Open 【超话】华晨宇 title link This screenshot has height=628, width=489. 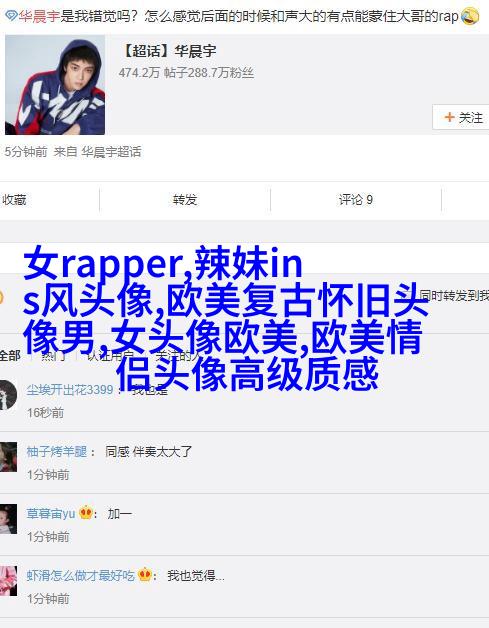[x=168, y=51]
